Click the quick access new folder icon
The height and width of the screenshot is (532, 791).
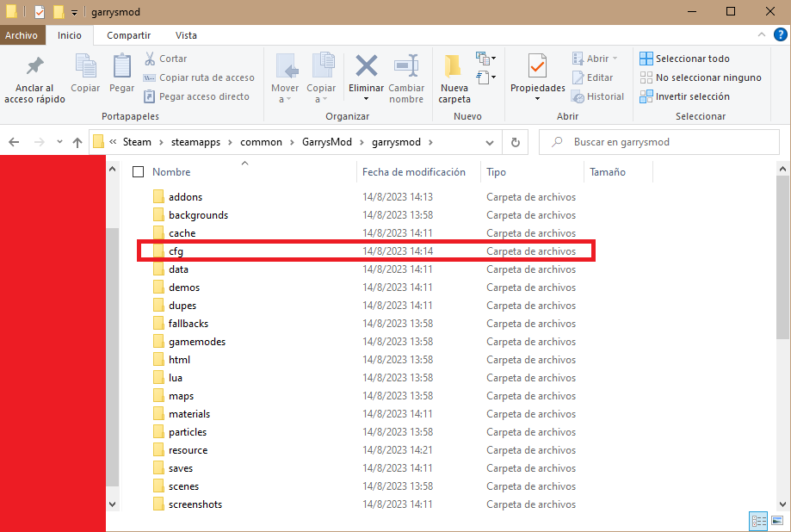coord(59,11)
